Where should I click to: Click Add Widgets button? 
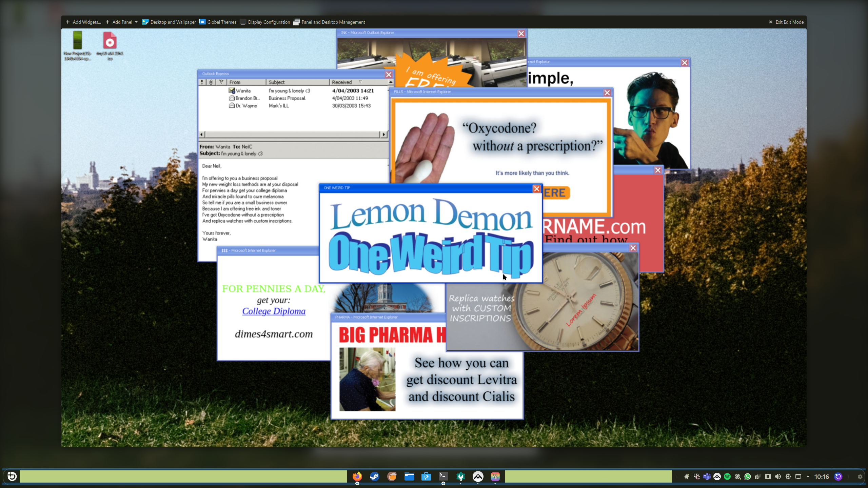(83, 22)
